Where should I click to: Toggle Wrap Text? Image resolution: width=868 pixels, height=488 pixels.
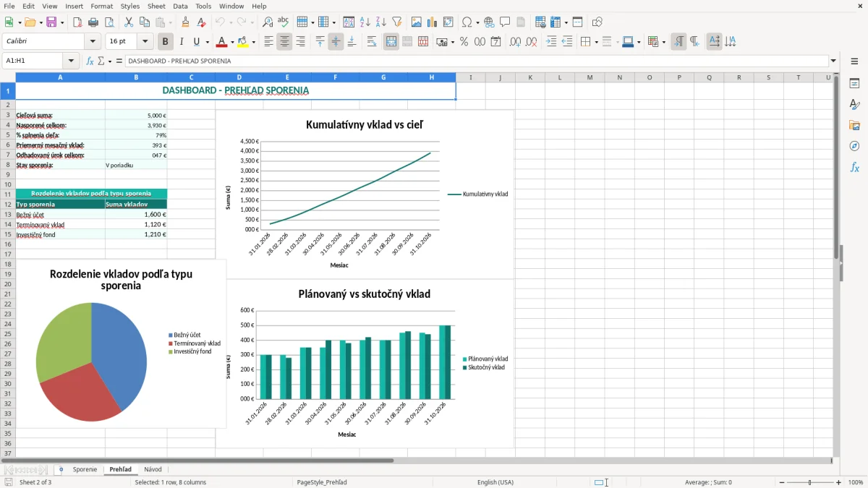coord(372,42)
